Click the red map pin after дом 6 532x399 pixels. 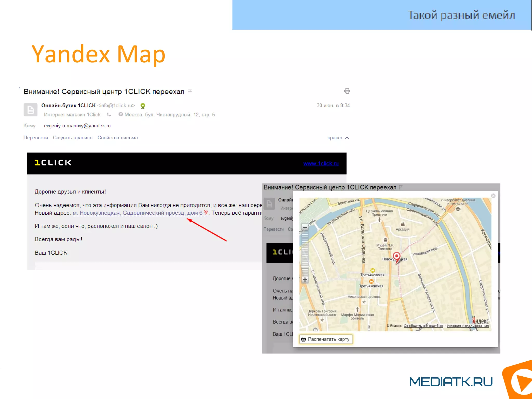pyautogui.click(x=206, y=212)
